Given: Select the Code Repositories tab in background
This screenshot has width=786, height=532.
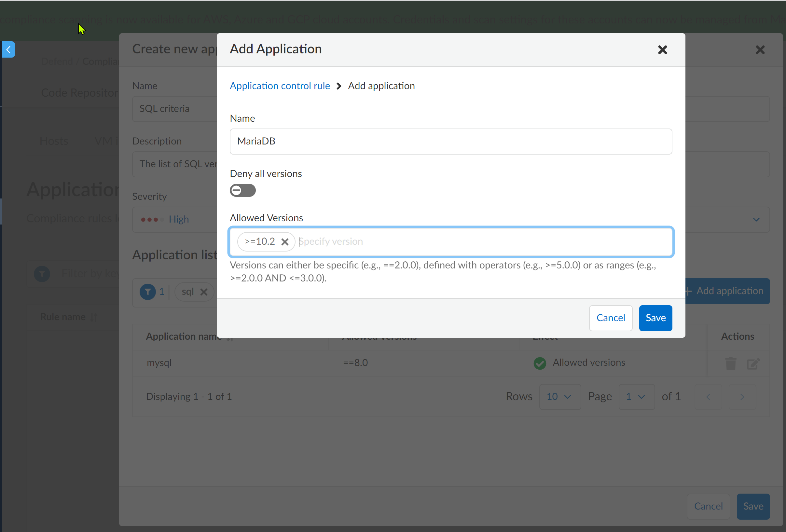Looking at the screenshot, I should pos(79,93).
